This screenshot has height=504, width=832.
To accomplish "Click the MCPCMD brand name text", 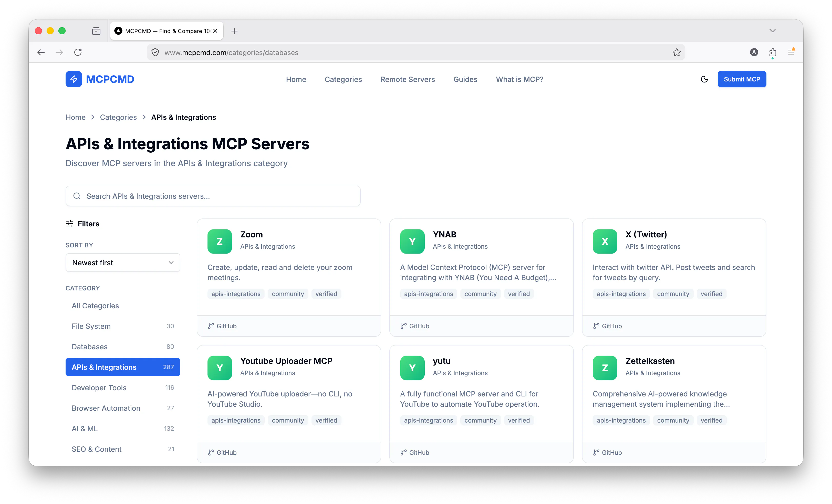I will tap(110, 79).
